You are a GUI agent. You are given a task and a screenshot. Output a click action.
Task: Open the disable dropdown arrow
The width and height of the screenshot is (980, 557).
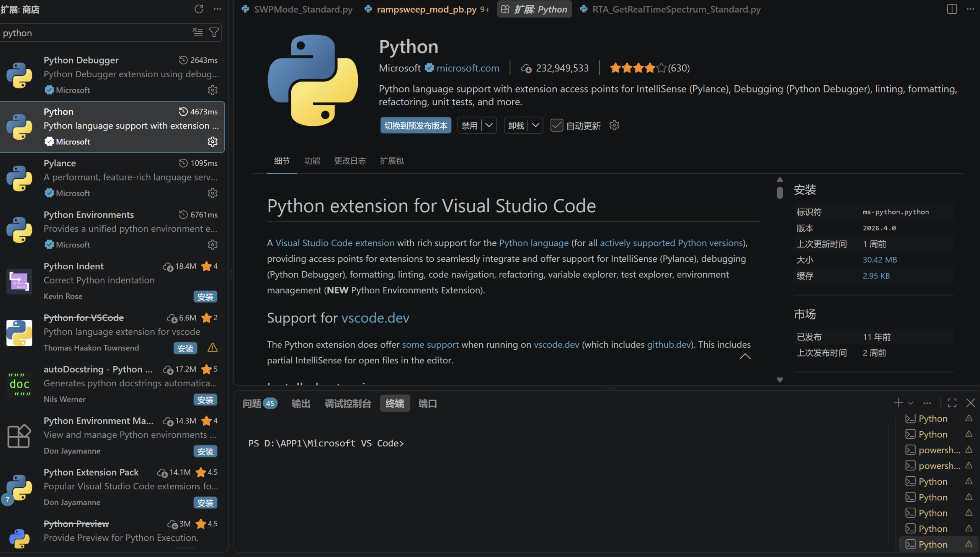click(489, 125)
